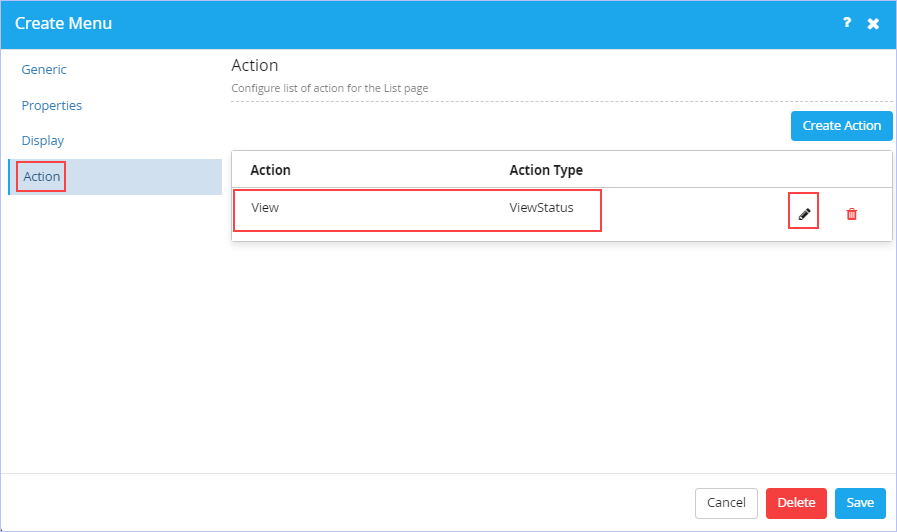Viewport: 897px width, 532px height.
Task: Select the ViewStatus action type cell
Action: click(541, 208)
